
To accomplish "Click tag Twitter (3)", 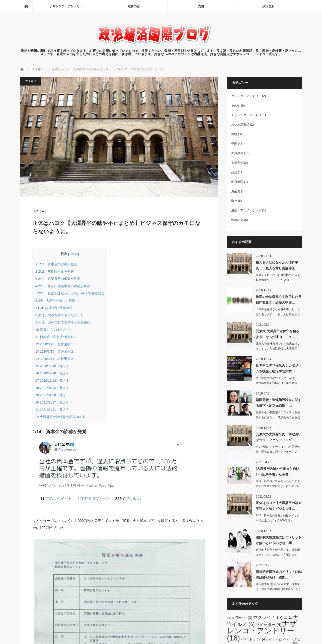I will click(x=244, y=618).
